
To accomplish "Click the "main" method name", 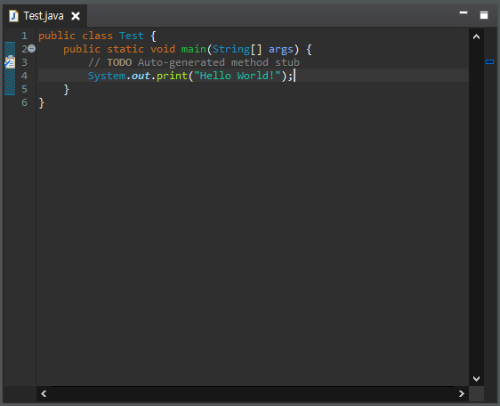I will click(x=194, y=49).
